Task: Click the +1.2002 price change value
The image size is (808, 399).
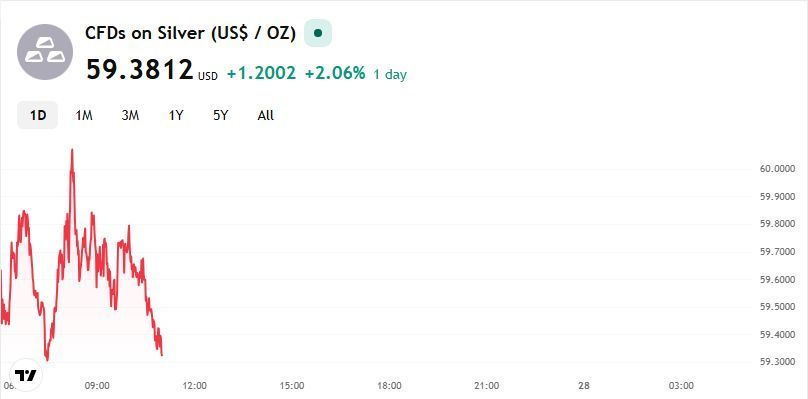Action: coord(262,74)
